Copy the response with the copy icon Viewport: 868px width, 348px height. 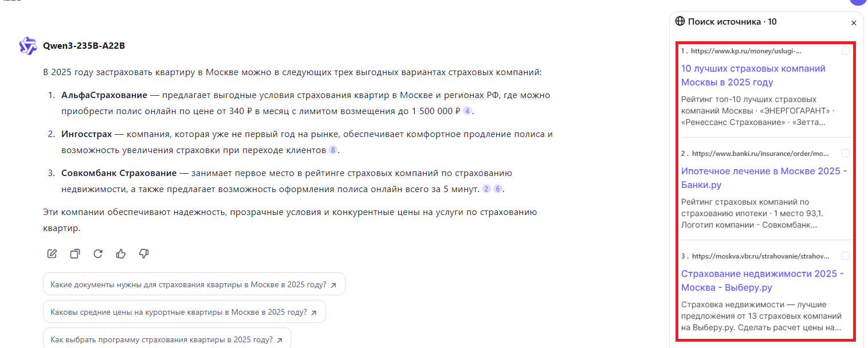pos(75,253)
